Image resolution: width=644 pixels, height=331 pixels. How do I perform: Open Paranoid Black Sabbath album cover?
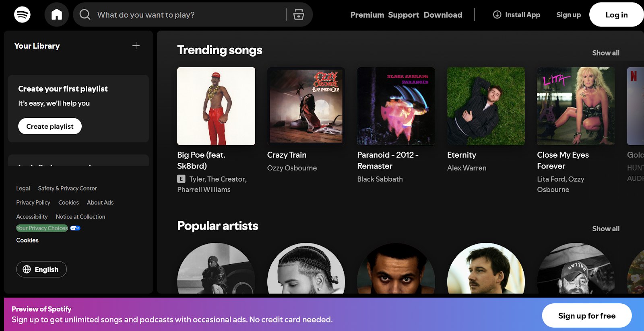396,106
